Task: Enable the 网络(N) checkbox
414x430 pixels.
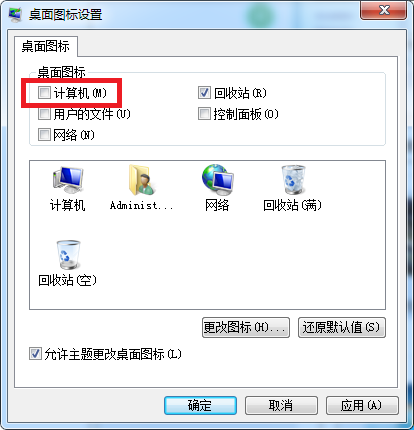Action: point(44,135)
